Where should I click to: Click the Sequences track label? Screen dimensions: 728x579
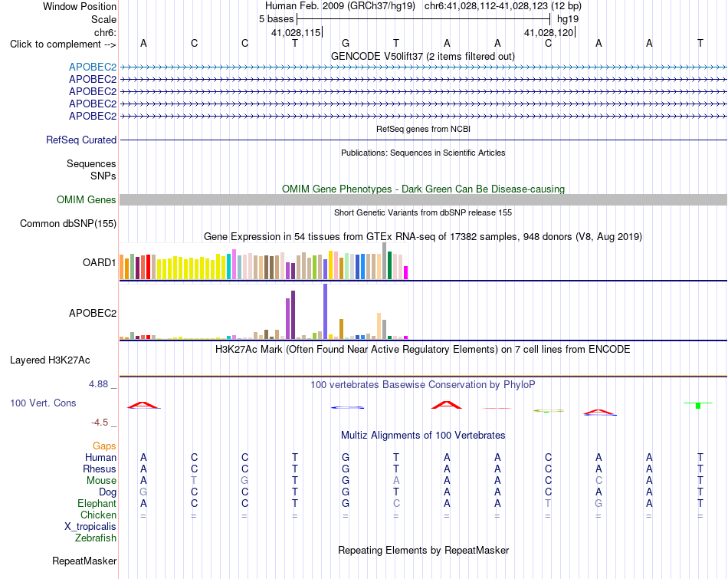click(91, 163)
